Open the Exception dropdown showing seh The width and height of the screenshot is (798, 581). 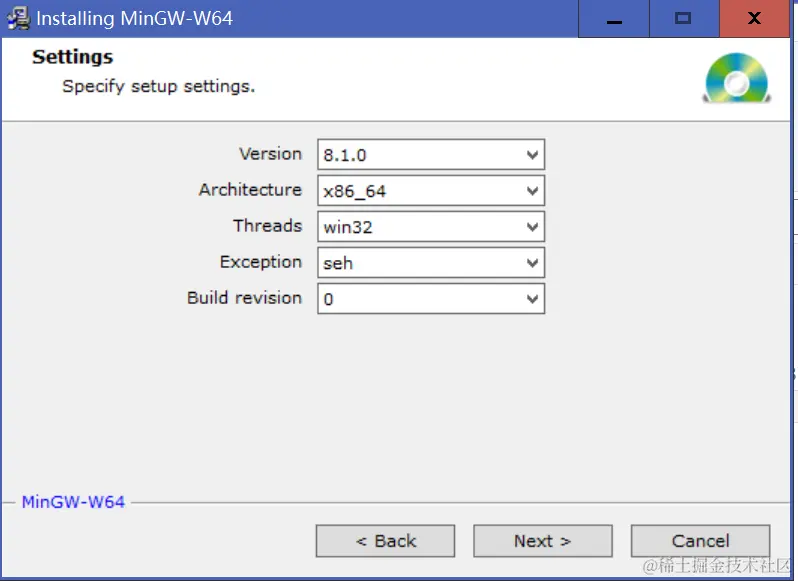[431, 263]
